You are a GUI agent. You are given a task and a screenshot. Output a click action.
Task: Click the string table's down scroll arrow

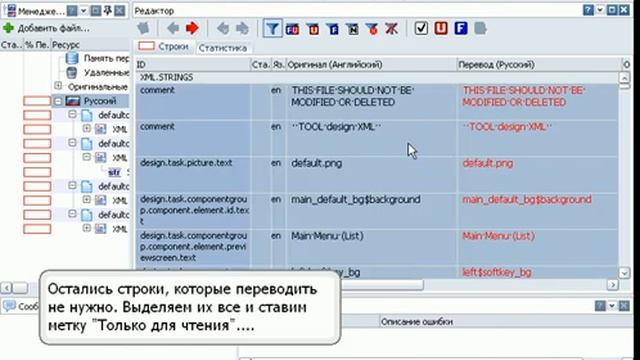[x=624, y=272]
